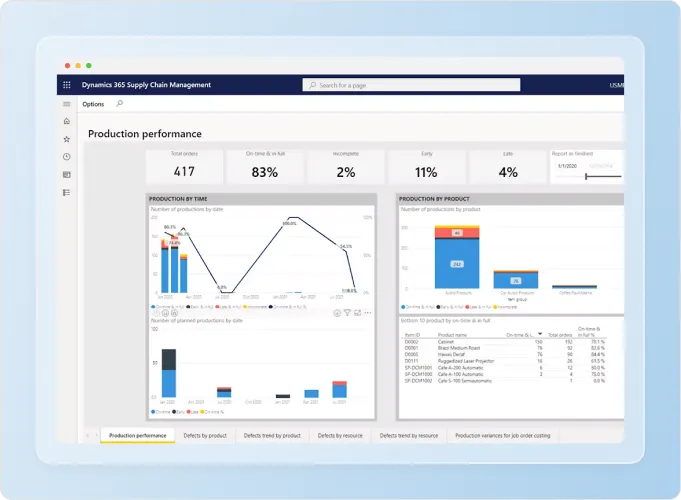Select Cafe A-100 Automatic row
Viewport: 681px width, 500px height.
504,374
